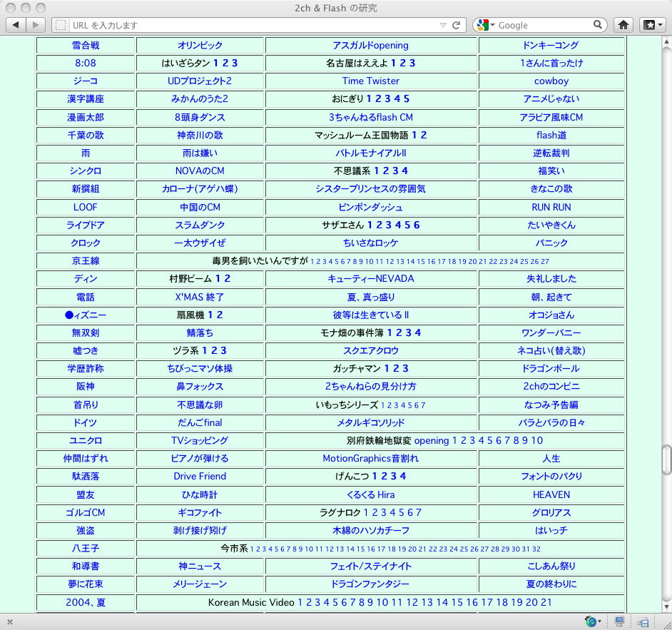Image resolution: width=672 pixels, height=630 pixels.
Task: Open Korean Music Video number 21
Action: pyautogui.click(x=546, y=603)
